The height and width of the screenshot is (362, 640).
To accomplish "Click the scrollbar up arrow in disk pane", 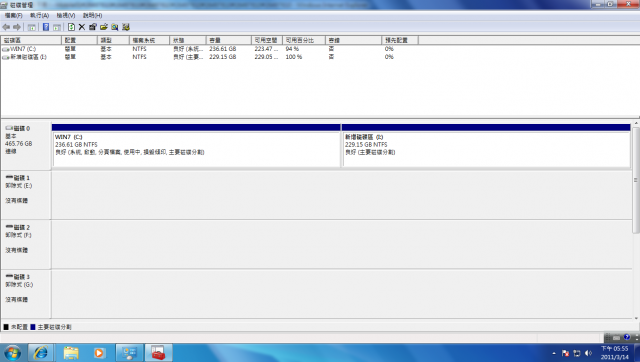I will (636, 123).
